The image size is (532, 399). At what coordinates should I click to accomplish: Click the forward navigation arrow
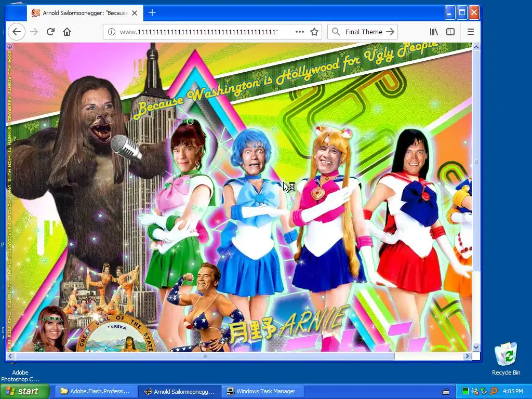pyautogui.click(x=34, y=32)
